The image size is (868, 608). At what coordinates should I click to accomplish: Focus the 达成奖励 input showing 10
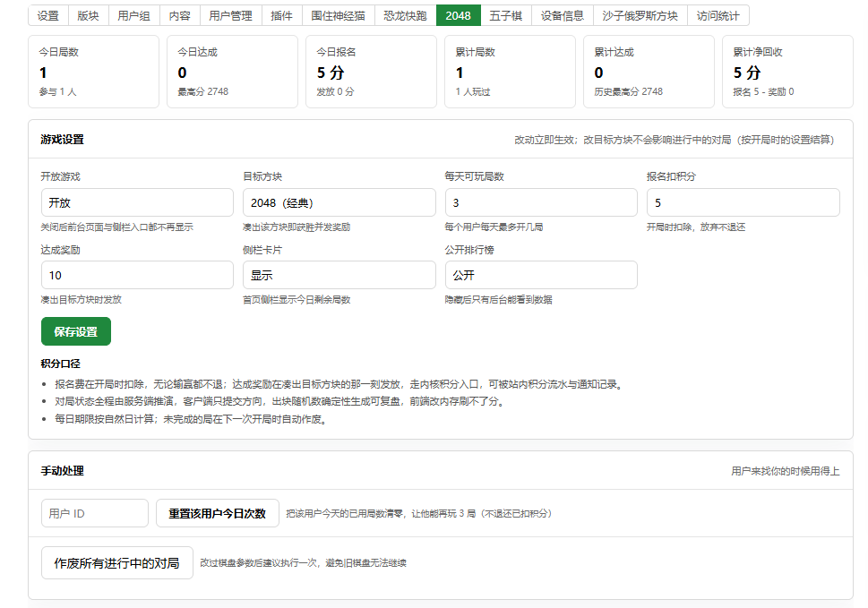[137, 275]
